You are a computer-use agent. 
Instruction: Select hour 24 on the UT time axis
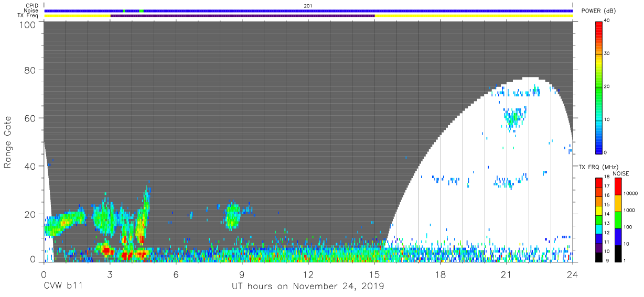point(572,274)
